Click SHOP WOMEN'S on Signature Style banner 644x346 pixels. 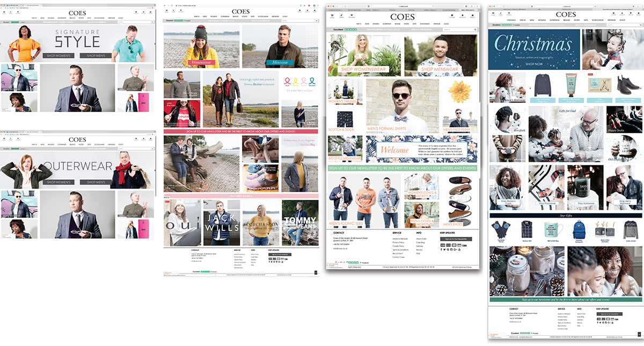point(58,55)
